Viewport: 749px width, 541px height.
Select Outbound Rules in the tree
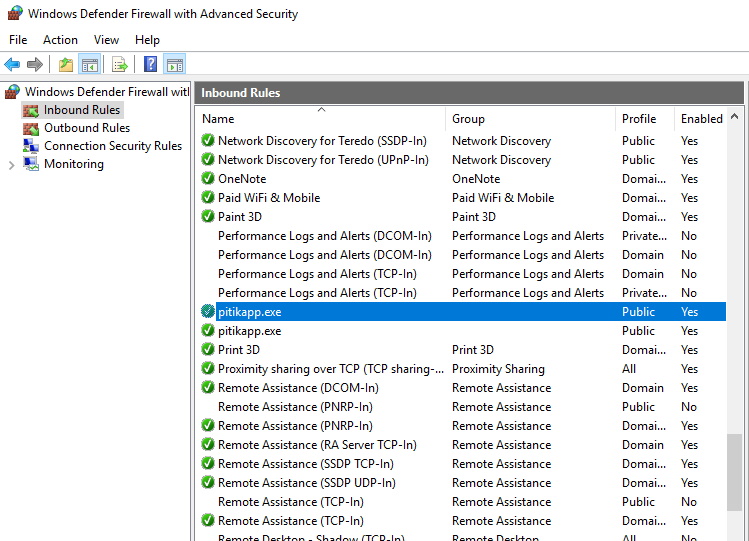86,128
